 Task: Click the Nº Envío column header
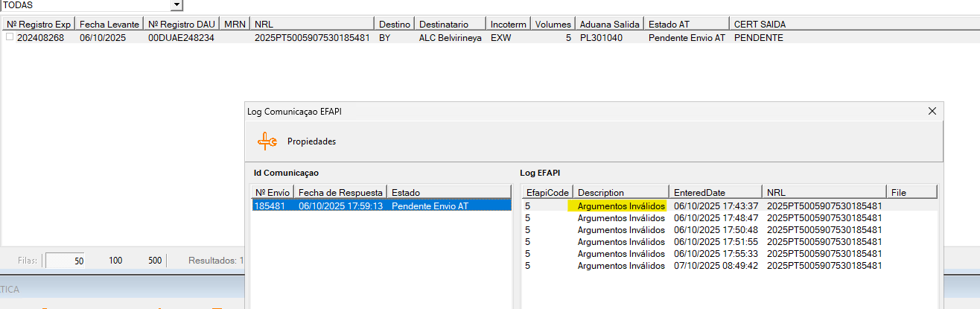coord(273,192)
